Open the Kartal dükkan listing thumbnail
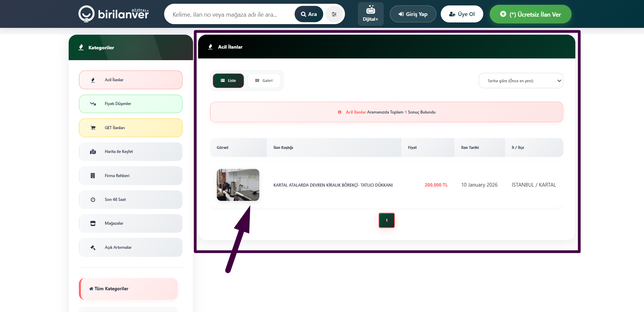Viewport: 644px width, 312px height. pos(238,185)
